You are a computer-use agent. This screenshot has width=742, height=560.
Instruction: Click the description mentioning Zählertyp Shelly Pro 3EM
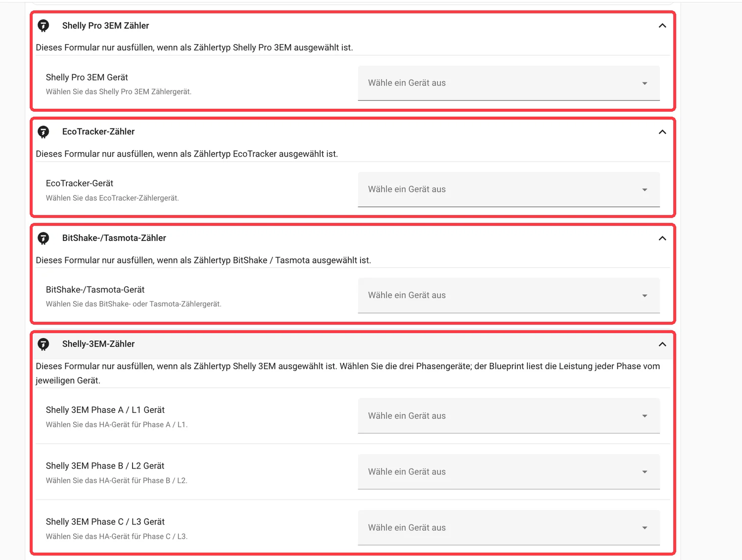click(194, 47)
